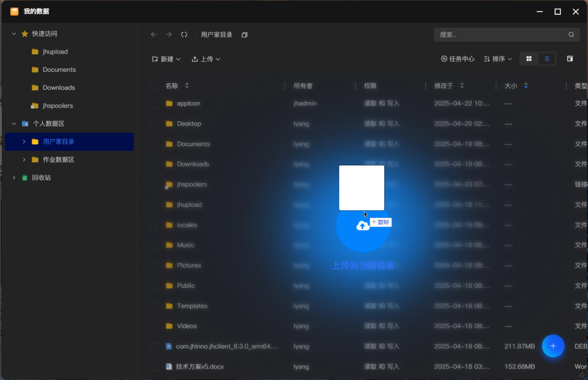Check the Documents row checkbox in file list

(x=154, y=144)
